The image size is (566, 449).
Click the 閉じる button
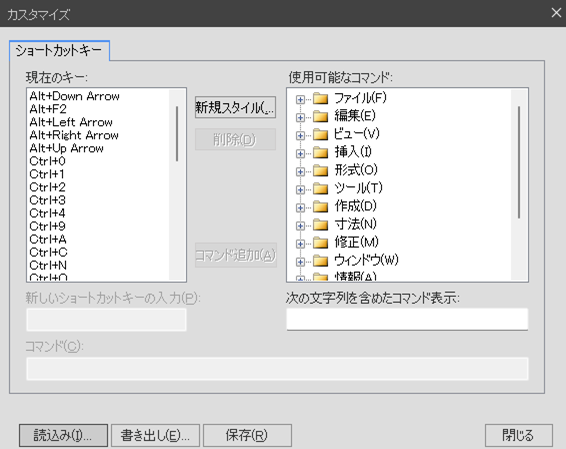click(x=518, y=435)
